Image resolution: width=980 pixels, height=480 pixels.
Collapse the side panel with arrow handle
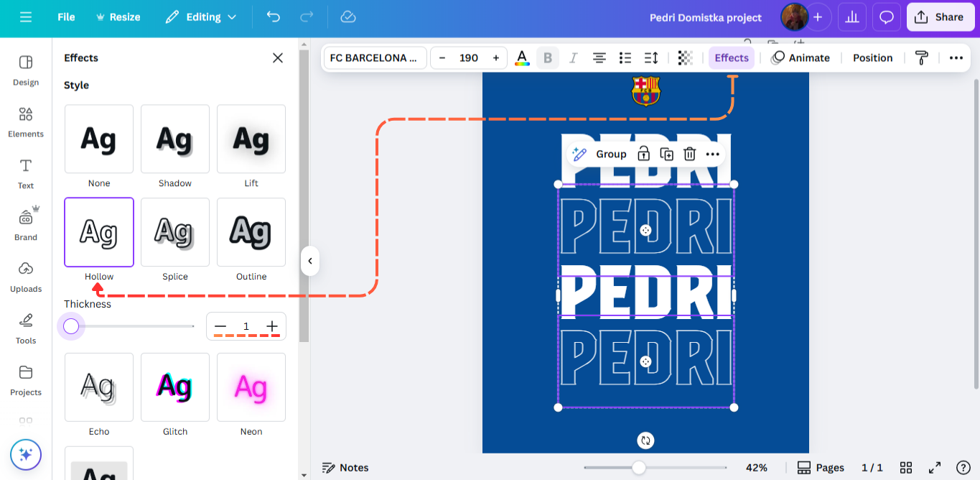[310, 261]
